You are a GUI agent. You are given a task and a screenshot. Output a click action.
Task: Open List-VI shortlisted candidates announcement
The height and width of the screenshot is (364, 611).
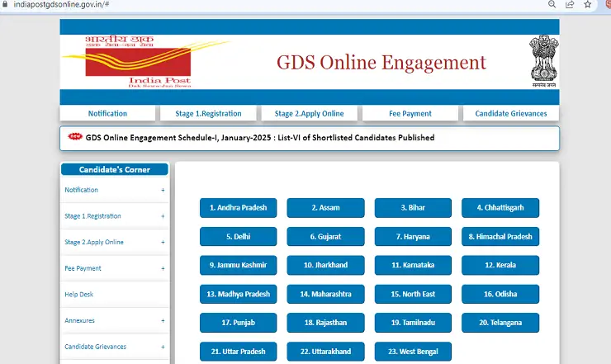260,138
